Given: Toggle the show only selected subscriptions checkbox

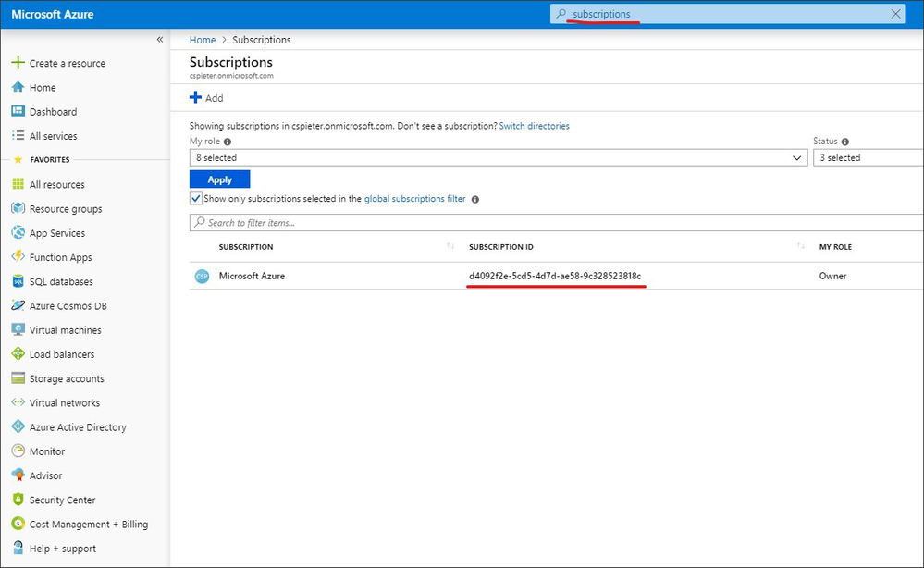Looking at the screenshot, I should [x=196, y=199].
